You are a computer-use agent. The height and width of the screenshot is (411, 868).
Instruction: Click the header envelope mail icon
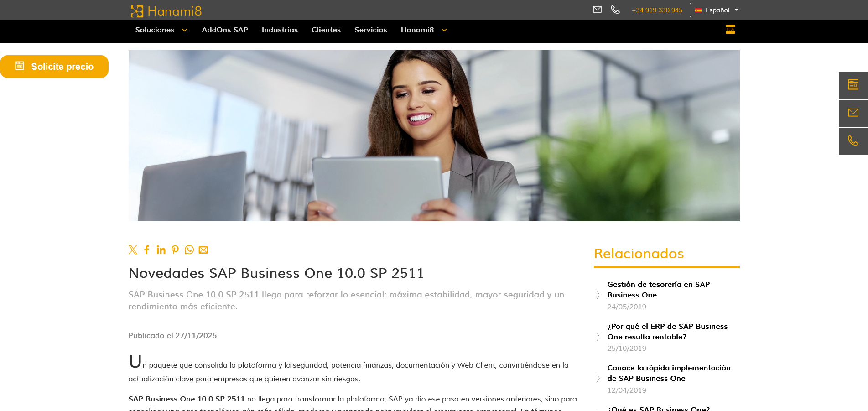click(597, 9)
